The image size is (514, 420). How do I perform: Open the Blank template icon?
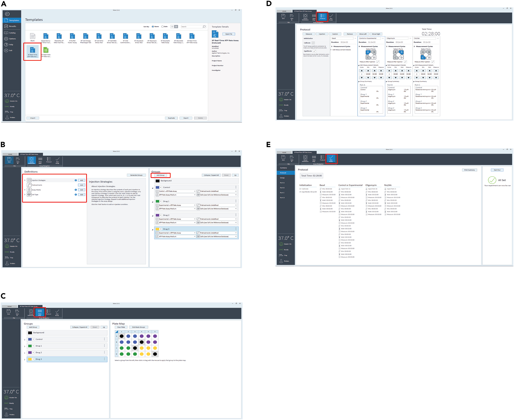(x=33, y=36)
